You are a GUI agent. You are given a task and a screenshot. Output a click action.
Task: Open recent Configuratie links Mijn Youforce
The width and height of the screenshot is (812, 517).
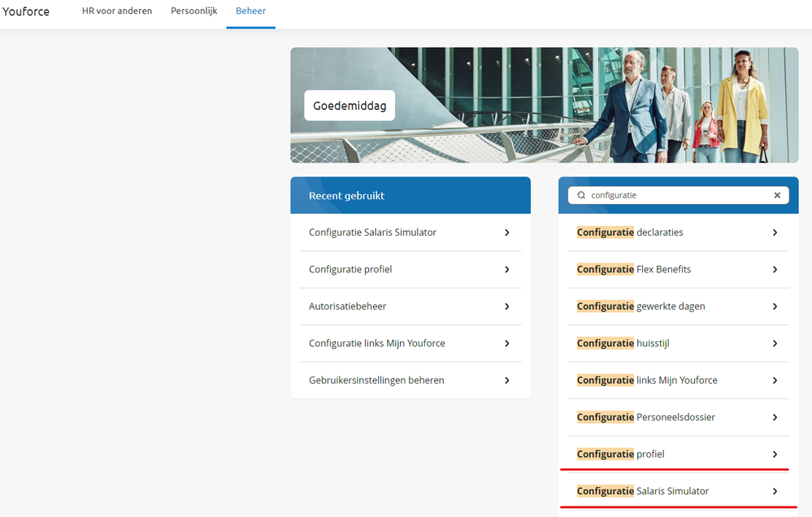(410, 343)
